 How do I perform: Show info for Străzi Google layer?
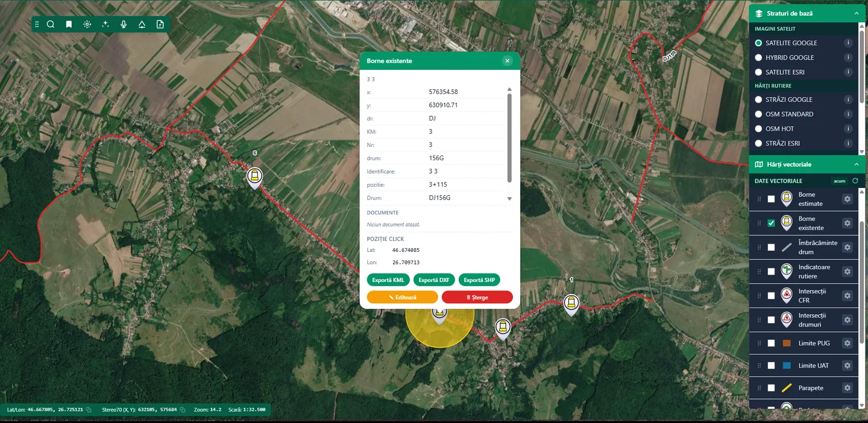click(848, 99)
